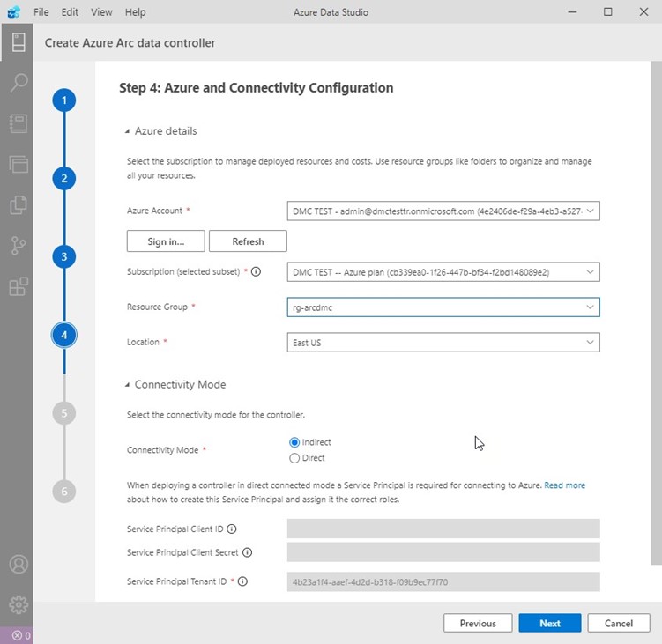The height and width of the screenshot is (644, 662).
Task: Open the Accounts icon in sidebar
Action: click(x=19, y=564)
